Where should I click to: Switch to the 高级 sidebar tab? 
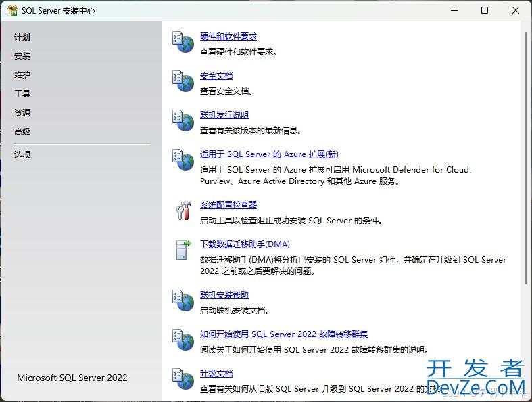tap(22, 131)
